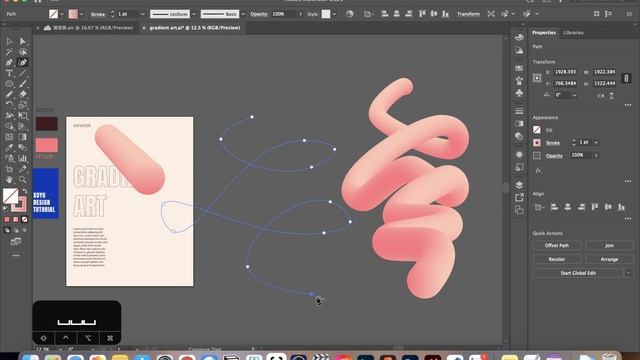
Task: Open Uniform variable width profile dropdown
Action: click(194, 14)
